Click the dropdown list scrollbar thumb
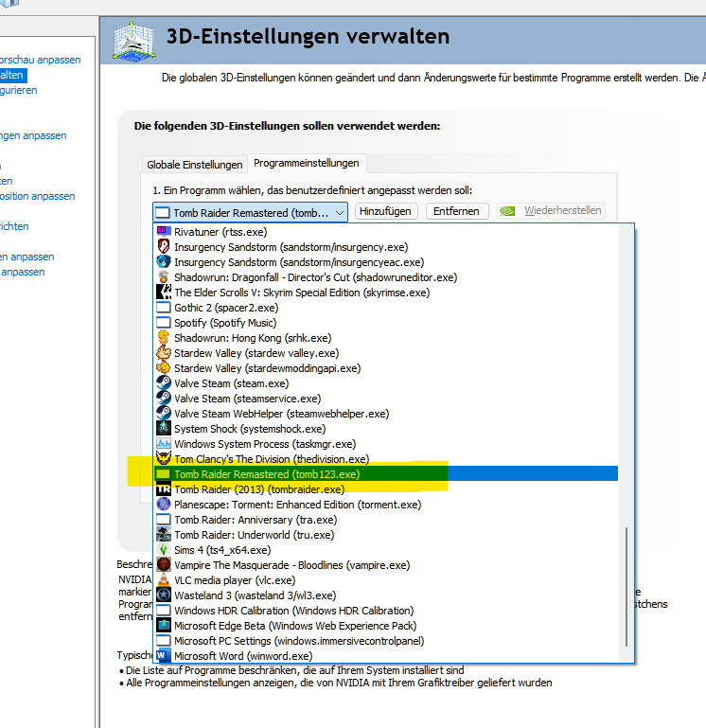Screen dimensions: 706x728 point(627,586)
